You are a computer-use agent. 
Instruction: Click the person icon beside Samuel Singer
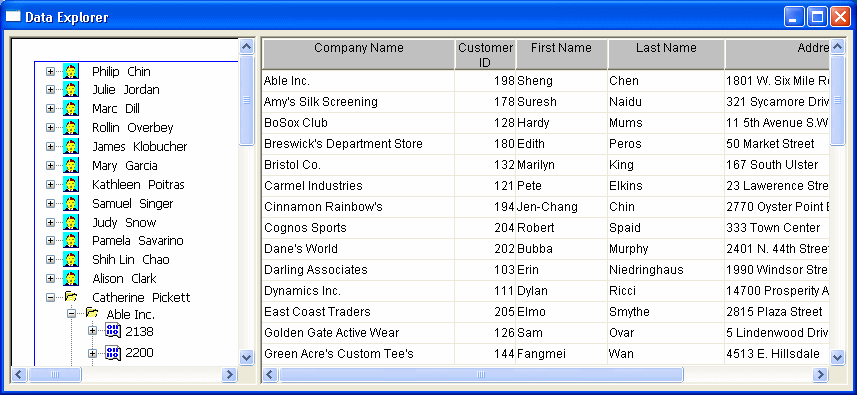point(71,203)
